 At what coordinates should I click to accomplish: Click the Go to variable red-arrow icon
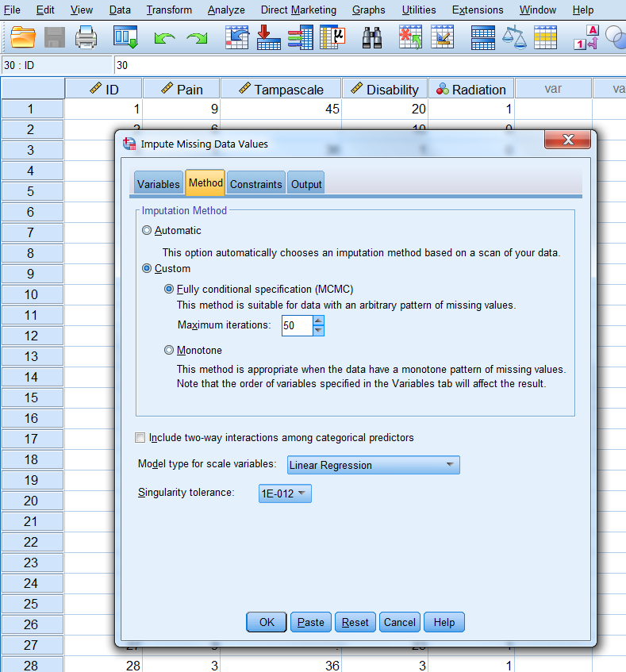pyautogui.click(x=269, y=36)
